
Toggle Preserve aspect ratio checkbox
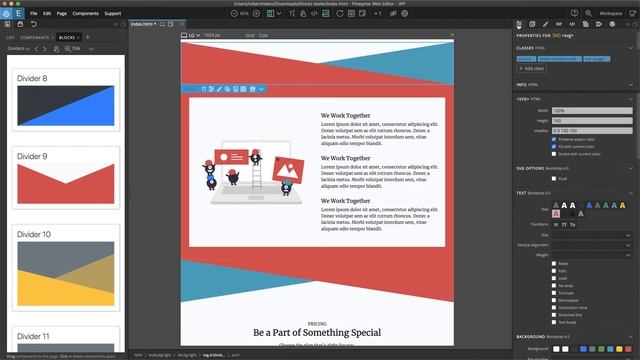pos(554,139)
